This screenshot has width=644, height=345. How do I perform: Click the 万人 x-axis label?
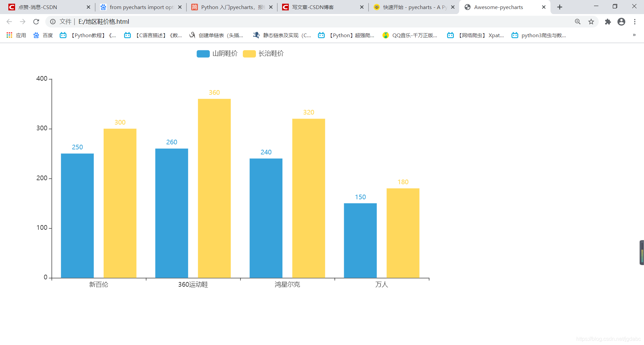(x=382, y=285)
